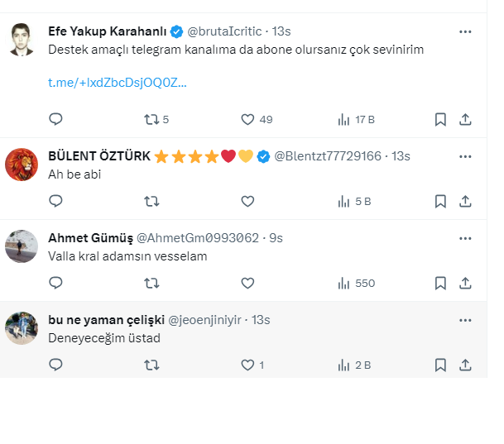Open more menu on Ahmet Gümüş's reply
The height and width of the screenshot is (444, 504).
tap(465, 238)
